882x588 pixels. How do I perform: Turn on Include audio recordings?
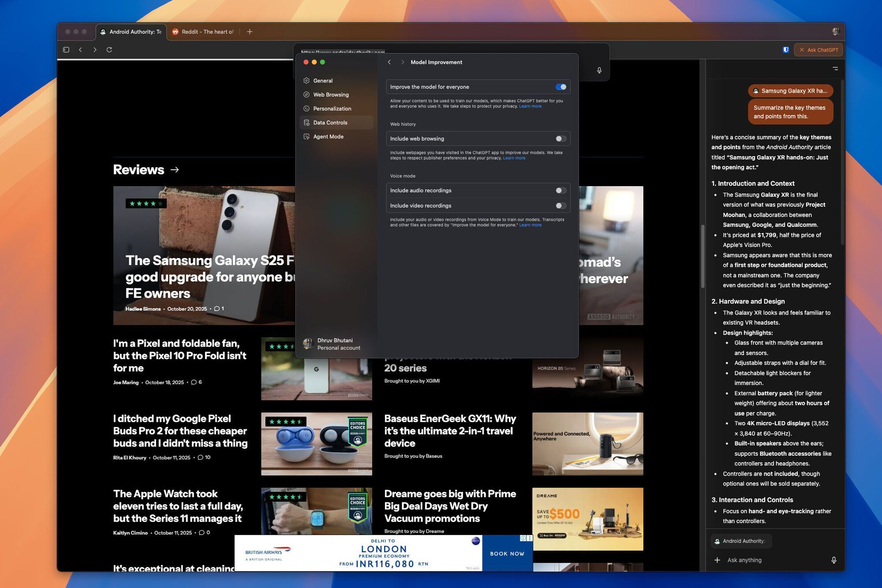coord(561,191)
